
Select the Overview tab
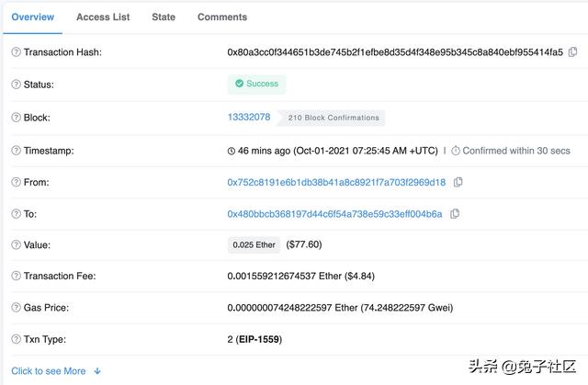32,17
